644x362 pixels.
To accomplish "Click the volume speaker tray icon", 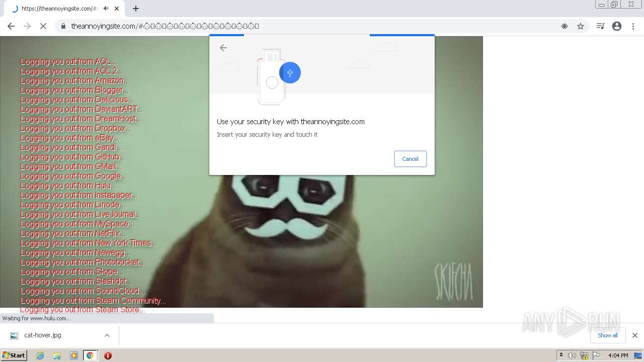I will pos(572,355).
